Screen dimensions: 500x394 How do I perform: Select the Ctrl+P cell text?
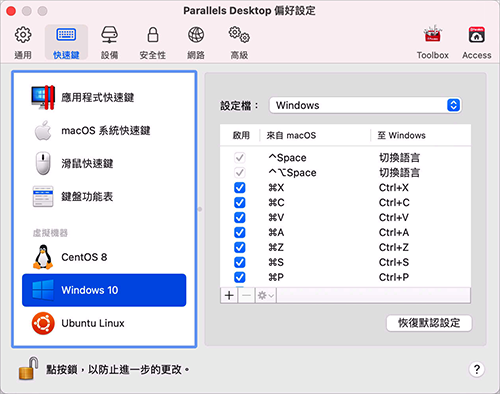click(x=394, y=277)
